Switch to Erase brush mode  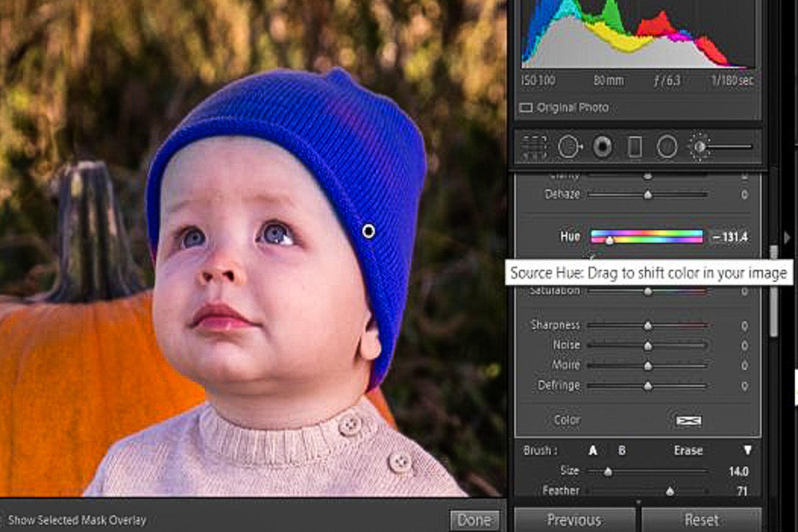(688, 450)
